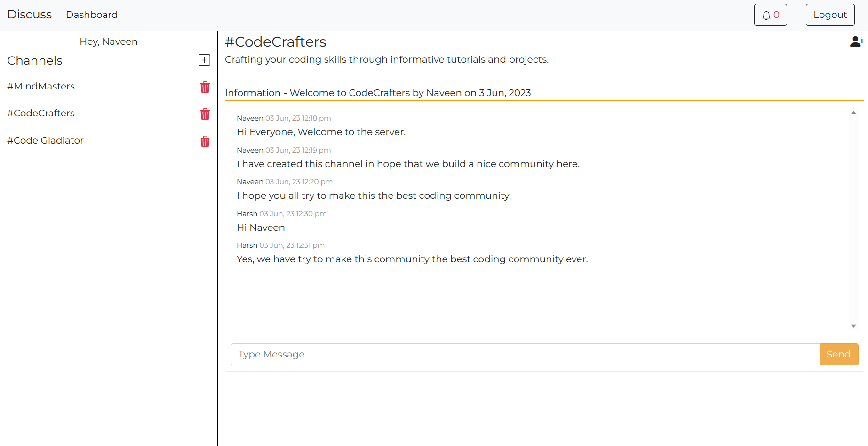Log out with the Logout button

point(830,15)
